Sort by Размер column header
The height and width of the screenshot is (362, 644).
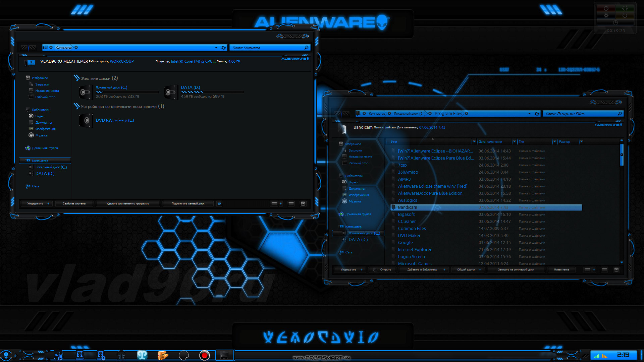[x=568, y=142]
